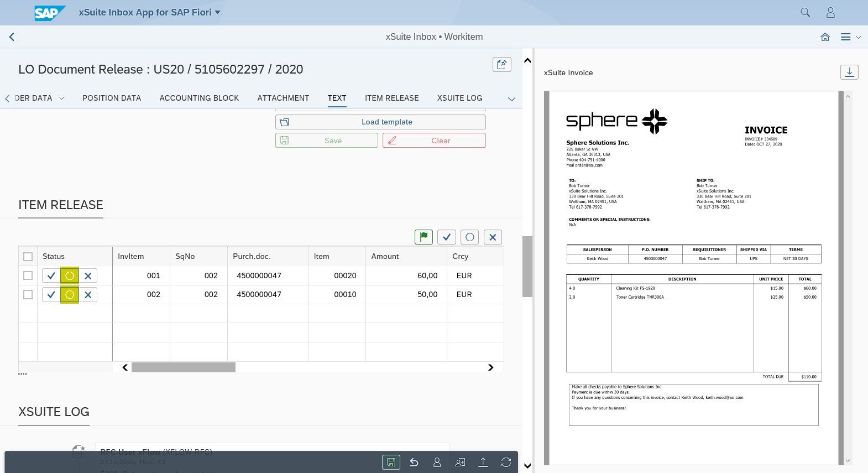
Task: Click the red Clear button
Action: 434,141
